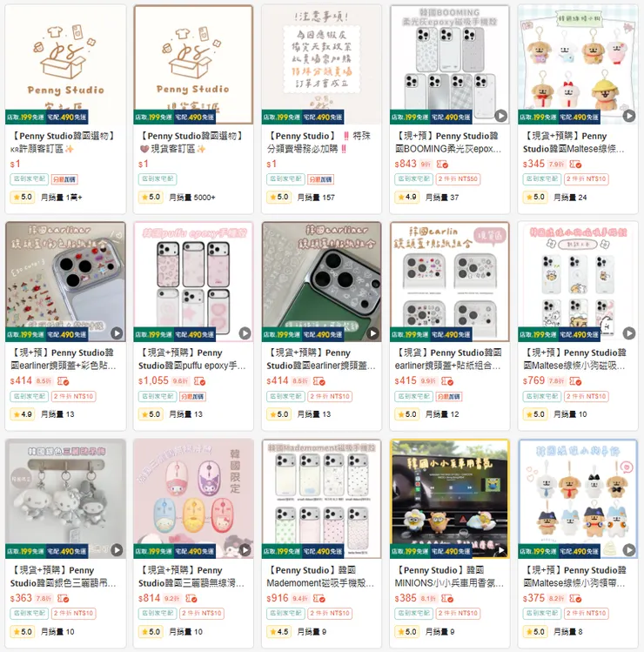Click 分期加碼 tag on puffu epoxy listing
644x652 pixels.
(192, 397)
